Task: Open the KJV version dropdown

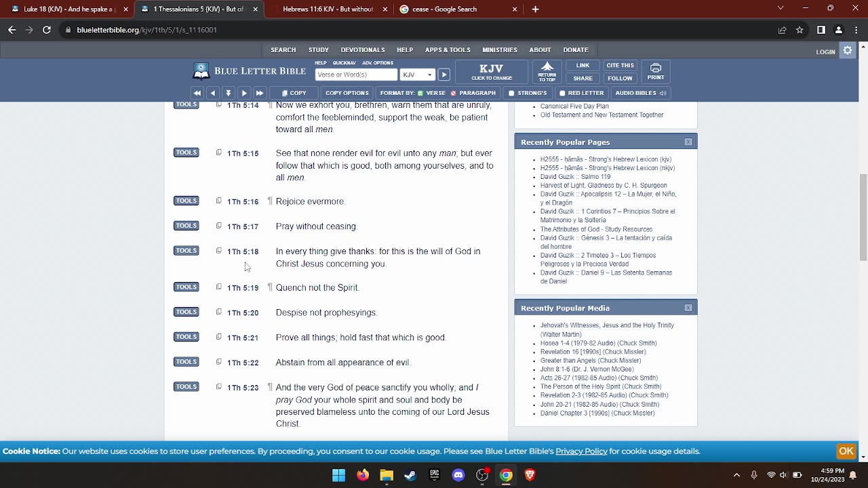Action: [x=417, y=75]
